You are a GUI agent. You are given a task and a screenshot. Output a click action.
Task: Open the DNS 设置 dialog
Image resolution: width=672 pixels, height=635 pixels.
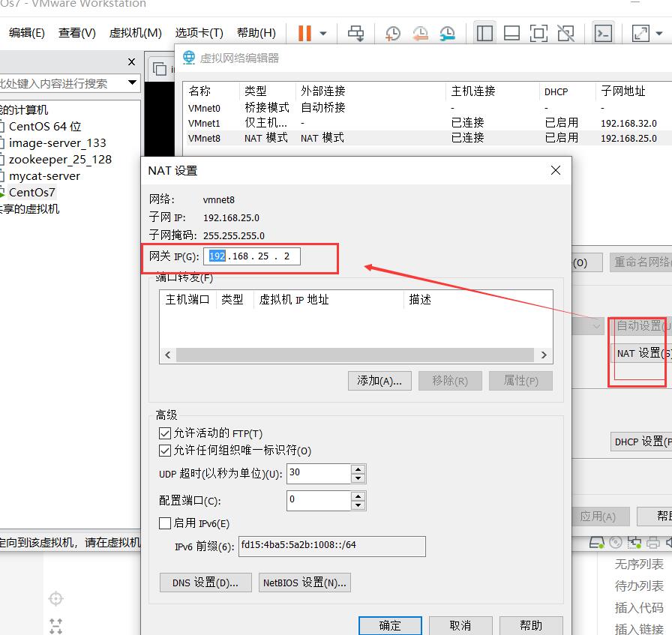pyautogui.click(x=205, y=581)
